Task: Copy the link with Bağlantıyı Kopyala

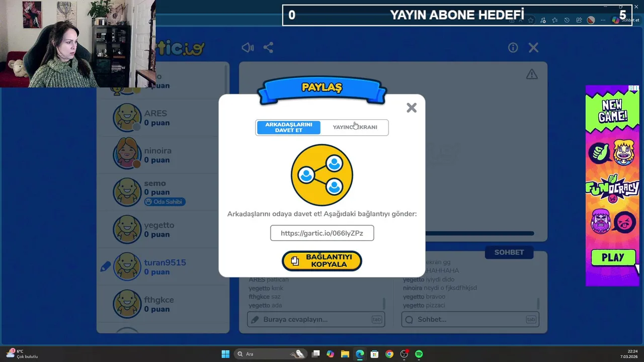Action: pyautogui.click(x=322, y=260)
